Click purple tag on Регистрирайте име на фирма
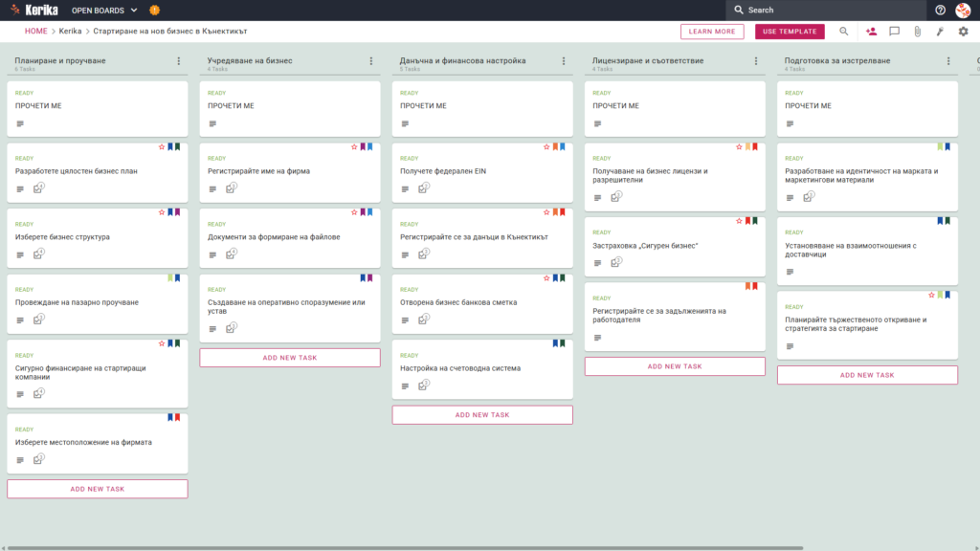The width and height of the screenshot is (980, 551). pos(363,146)
